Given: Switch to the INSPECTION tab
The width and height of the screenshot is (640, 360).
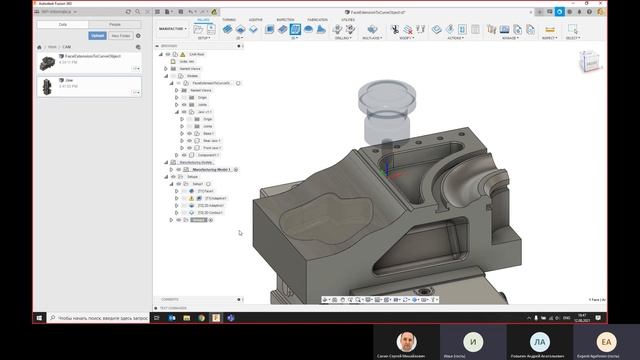Looking at the screenshot, I should pos(285,20).
